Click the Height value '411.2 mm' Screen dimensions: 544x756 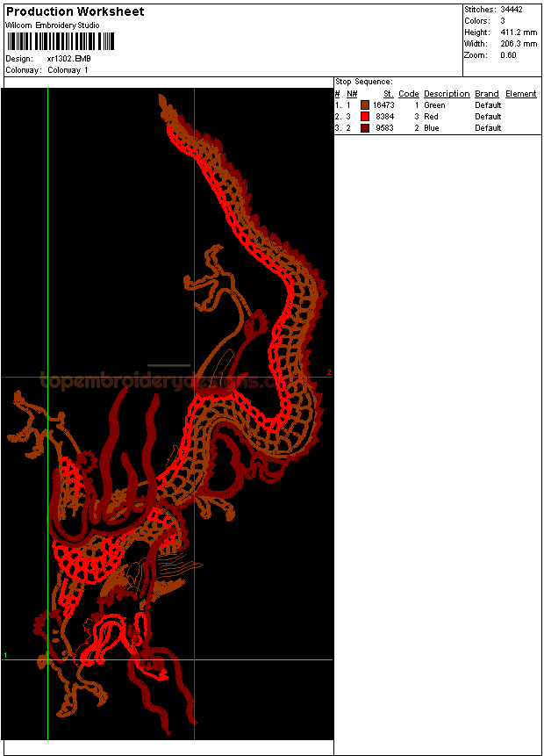(519, 32)
